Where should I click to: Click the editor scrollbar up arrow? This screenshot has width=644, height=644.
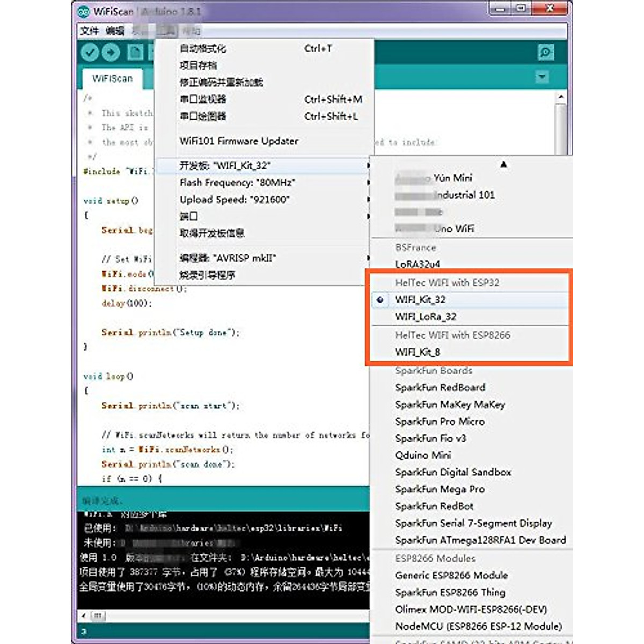pyautogui.click(x=561, y=97)
